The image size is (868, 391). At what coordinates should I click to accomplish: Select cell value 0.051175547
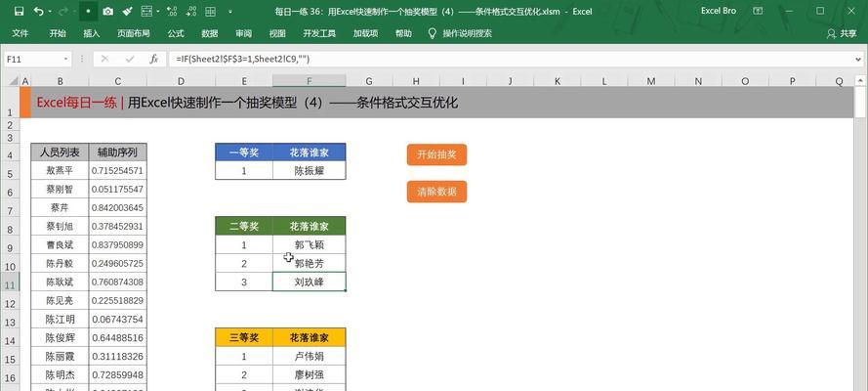(x=117, y=190)
